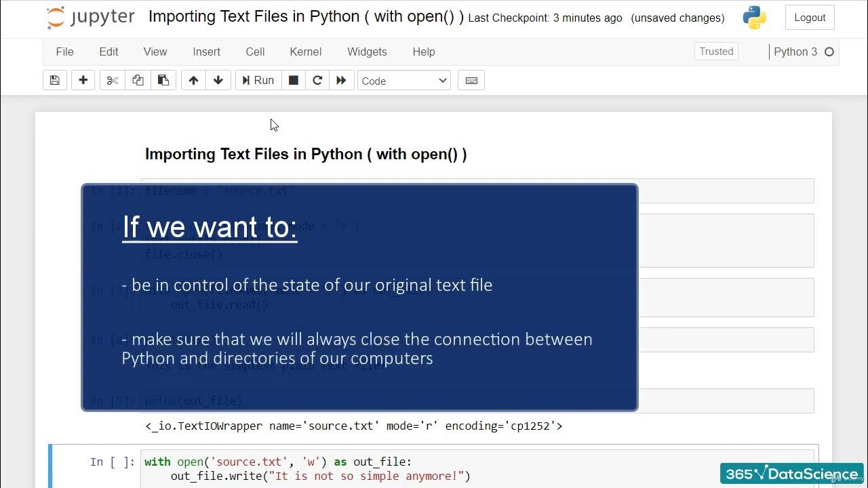Open the File menu

(64, 52)
